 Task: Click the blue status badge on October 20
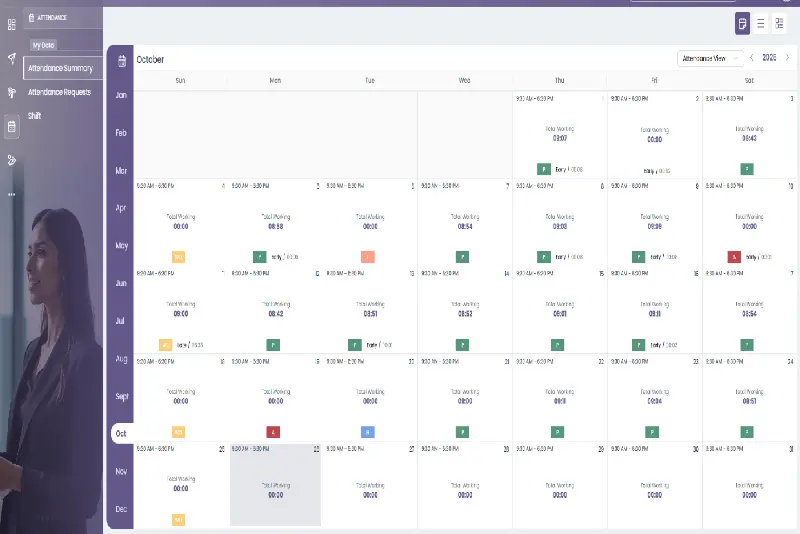pos(368,432)
